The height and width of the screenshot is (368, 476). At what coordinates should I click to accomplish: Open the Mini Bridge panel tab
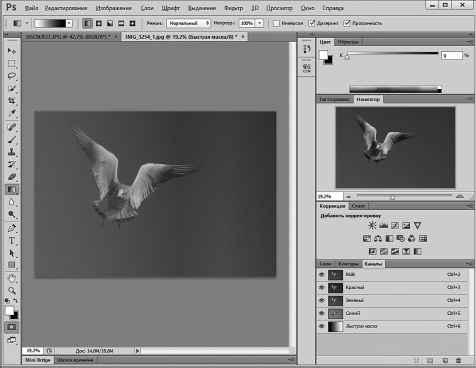pos(38,360)
